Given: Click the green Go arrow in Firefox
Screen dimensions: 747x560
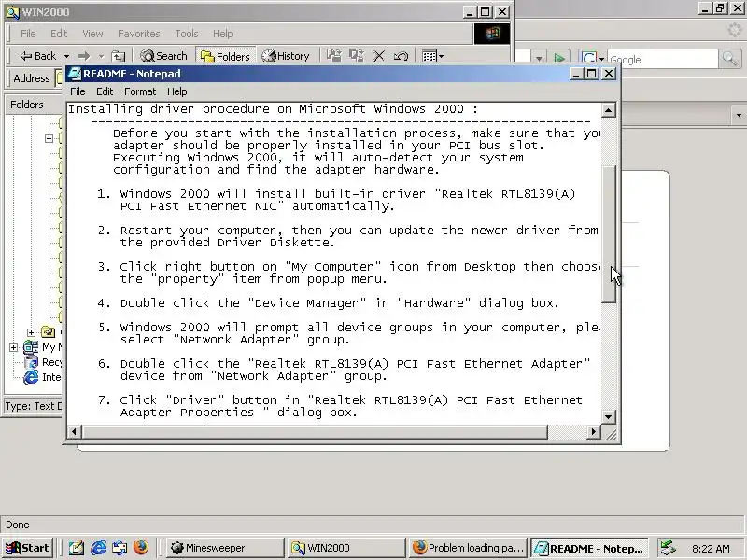Looking at the screenshot, I should [x=559, y=59].
